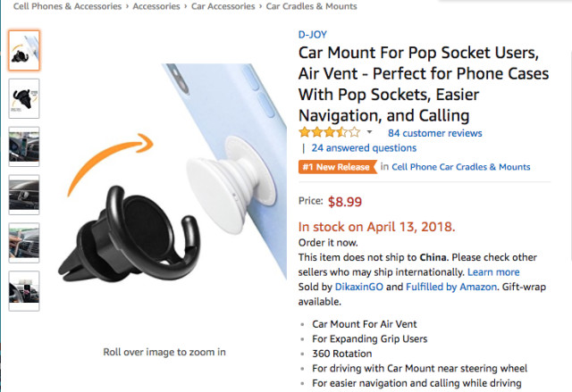Viewport: 572px width, 392px height.
Task: Click the Learn more link
Action: coord(493,272)
